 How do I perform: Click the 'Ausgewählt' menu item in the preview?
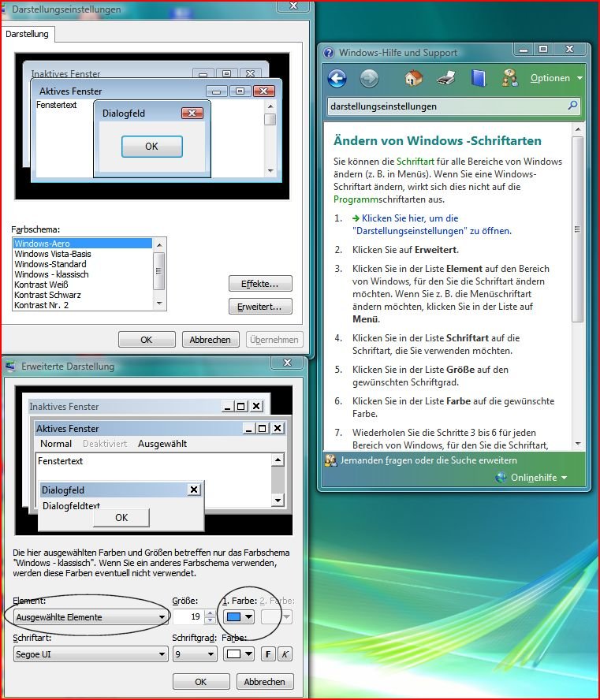162,444
